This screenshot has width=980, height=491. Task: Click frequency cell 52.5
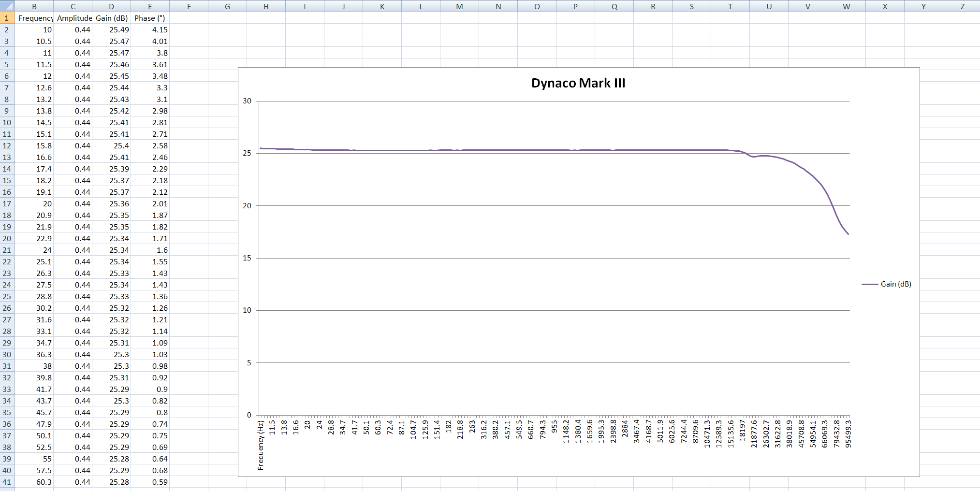tap(34, 447)
